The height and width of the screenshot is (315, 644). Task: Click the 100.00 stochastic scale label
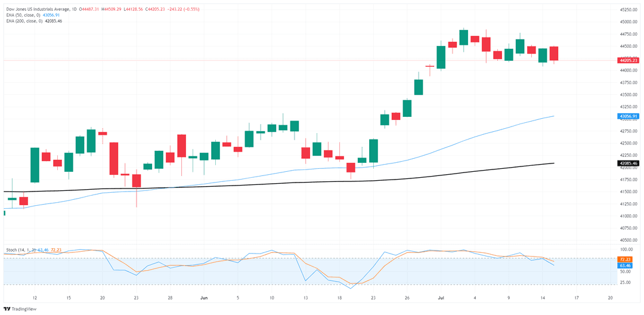tap(626, 250)
